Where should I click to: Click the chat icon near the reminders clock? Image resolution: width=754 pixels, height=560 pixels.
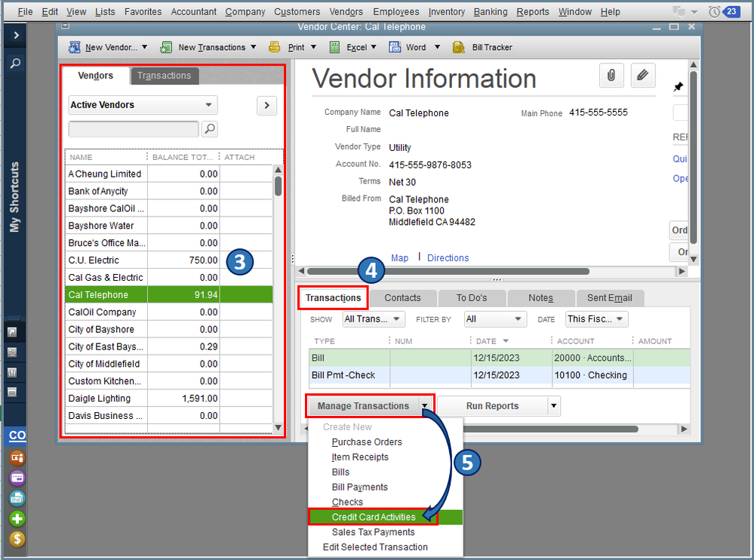679,11
